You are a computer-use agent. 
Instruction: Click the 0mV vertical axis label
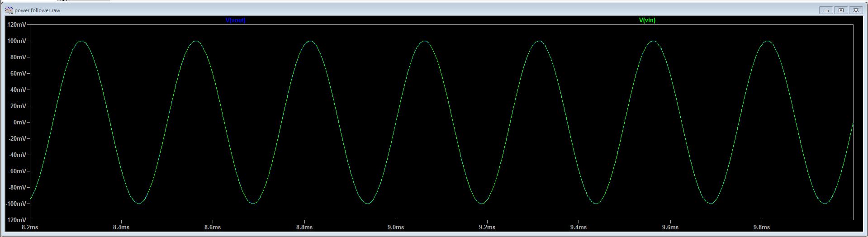pyautogui.click(x=20, y=122)
